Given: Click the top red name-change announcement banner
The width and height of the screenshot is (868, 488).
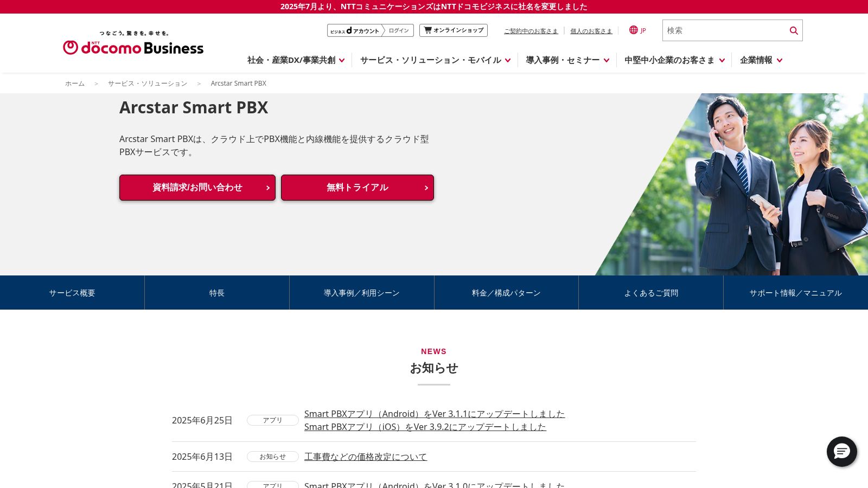Looking at the screenshot, I should point(434,7).
